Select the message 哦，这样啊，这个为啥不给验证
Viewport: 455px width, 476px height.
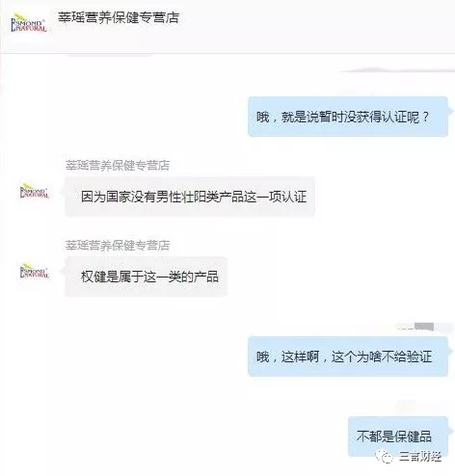point(348,357)
